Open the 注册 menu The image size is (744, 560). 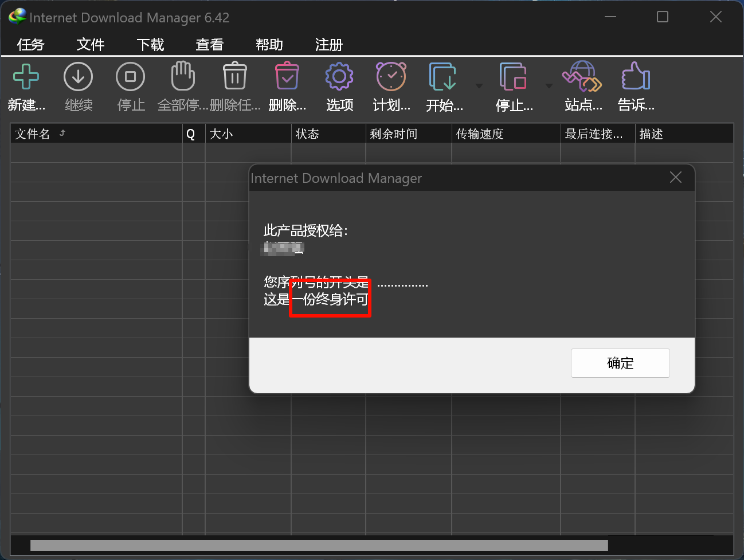coord(329,45)
